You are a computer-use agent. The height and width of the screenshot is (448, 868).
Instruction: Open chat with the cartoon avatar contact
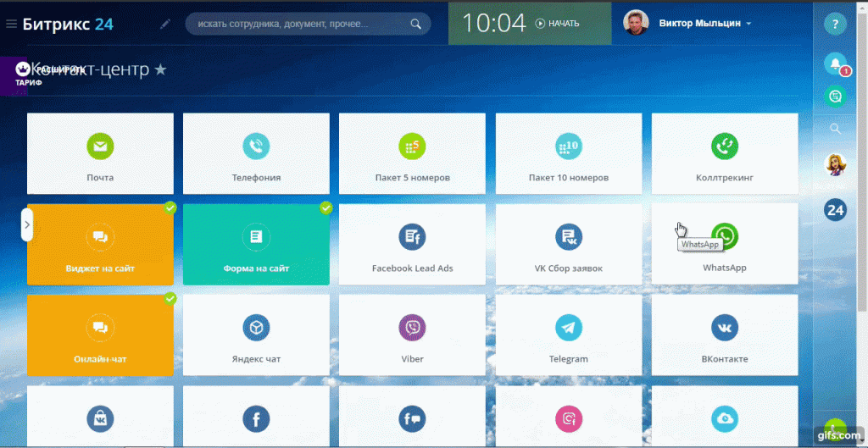pos(835,164)
